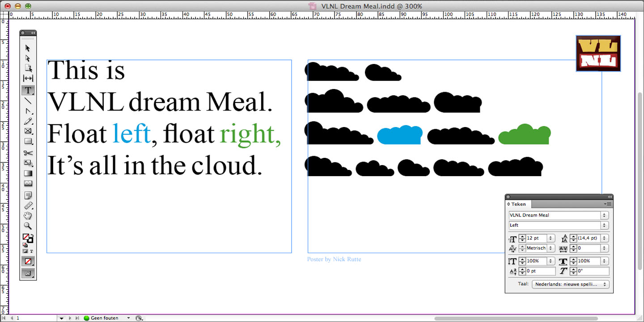Swap fill and stroke colors arrow

(x=32, y=235)
